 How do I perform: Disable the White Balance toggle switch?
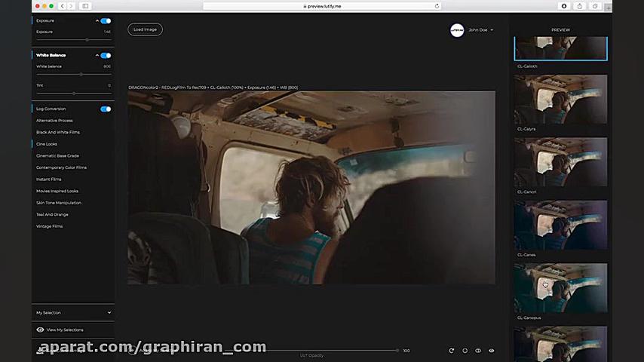pyautogui.click(x=106, y=56)
